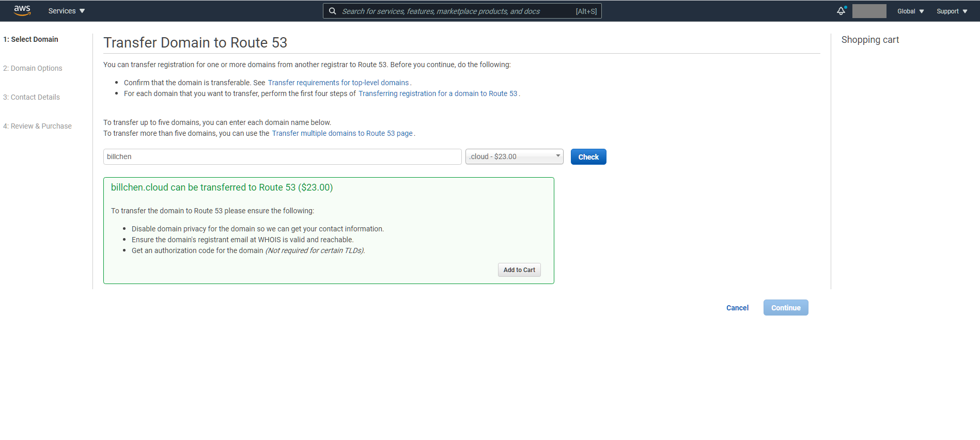This screenshot has height=440, width=980.
Task: Select step 3: Contact Details
Action: click(x=32, y=97)
